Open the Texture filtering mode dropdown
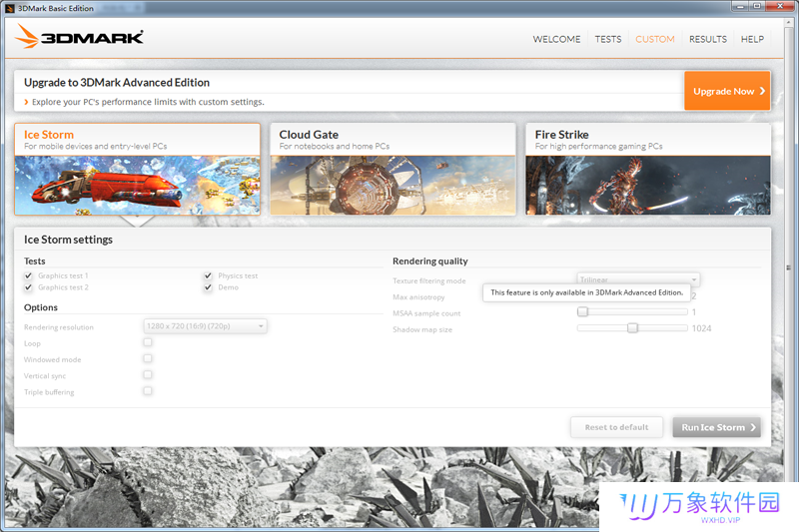Viewport: 799px width, 532px height. pos(638,279)
